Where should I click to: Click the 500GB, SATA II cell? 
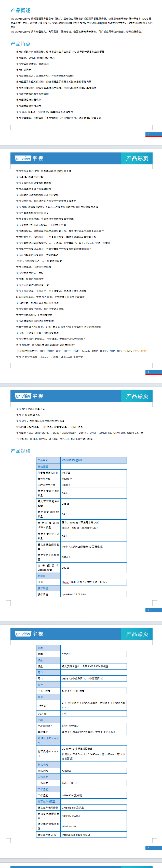93,816
